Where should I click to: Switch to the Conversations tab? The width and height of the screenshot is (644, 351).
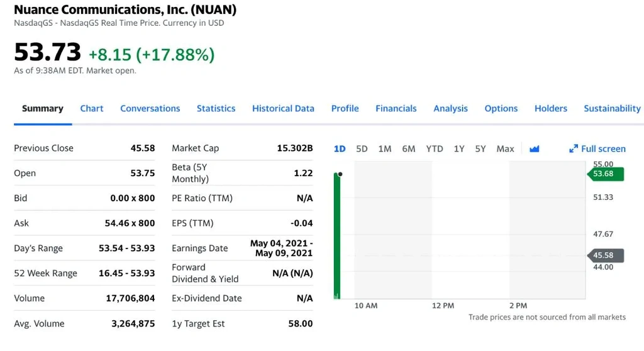(150, 108)
